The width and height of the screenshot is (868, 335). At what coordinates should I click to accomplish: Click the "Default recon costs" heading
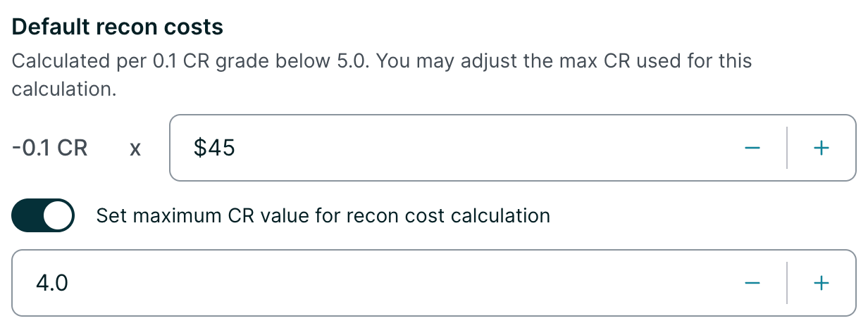[118, 27]
